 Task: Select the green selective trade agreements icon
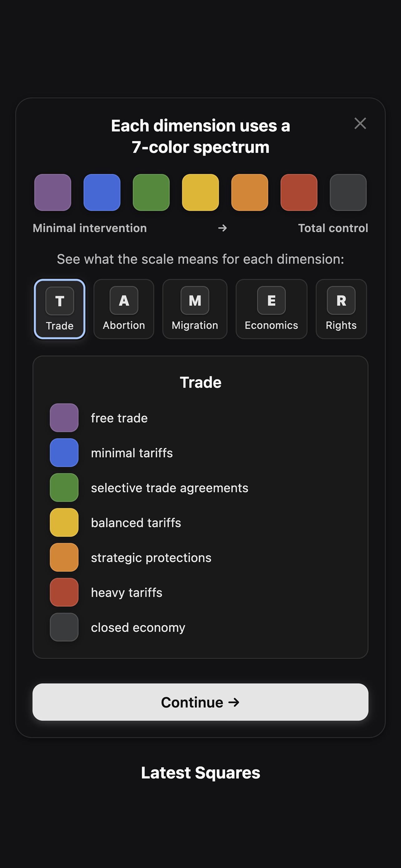click(x=64, y=487)
